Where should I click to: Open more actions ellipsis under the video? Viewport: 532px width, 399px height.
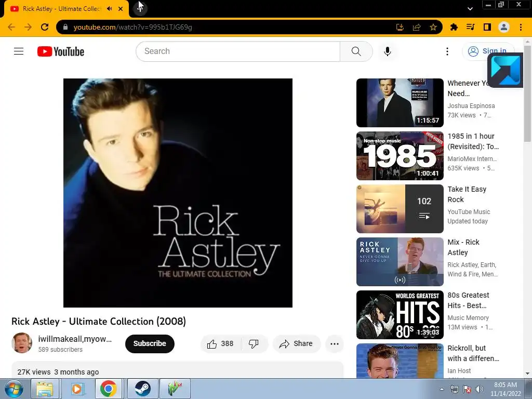click(335, 344)
